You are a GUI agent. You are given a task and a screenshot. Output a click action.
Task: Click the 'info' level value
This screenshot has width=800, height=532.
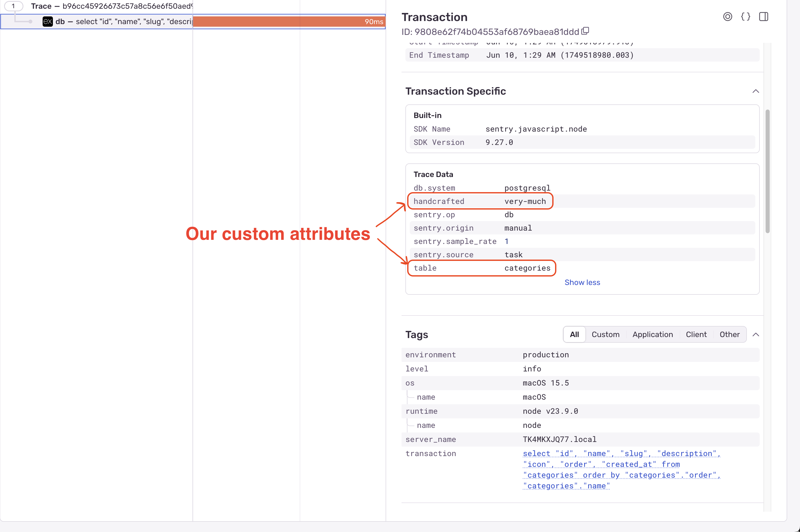click(x=532, y=369)
